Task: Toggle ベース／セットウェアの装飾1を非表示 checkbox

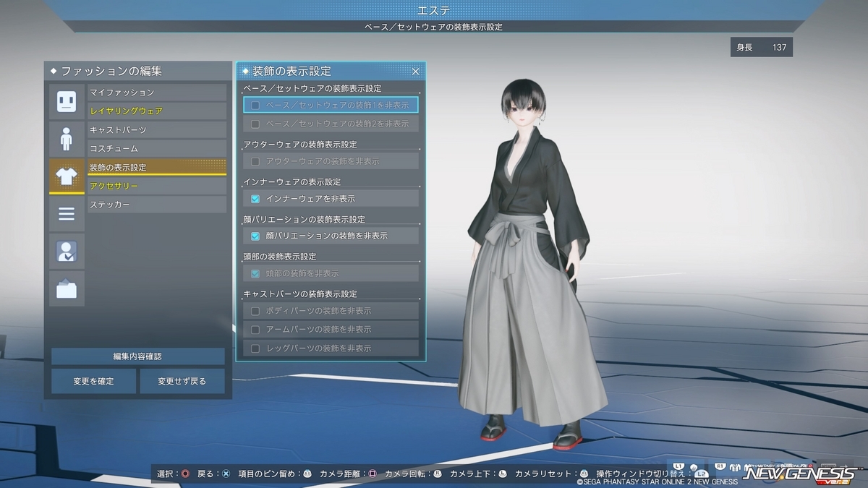Action: [x=255, y=105]
